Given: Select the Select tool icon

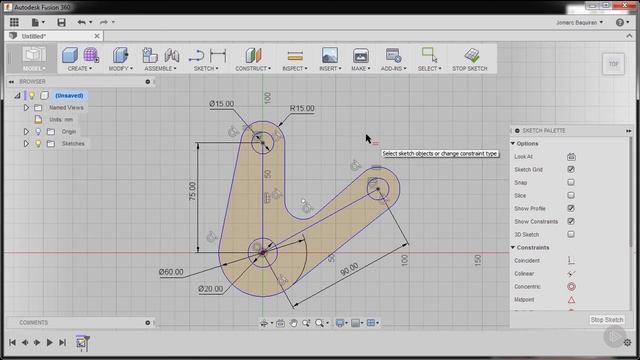Looking at the screenshot, I should tap(429, 55).
